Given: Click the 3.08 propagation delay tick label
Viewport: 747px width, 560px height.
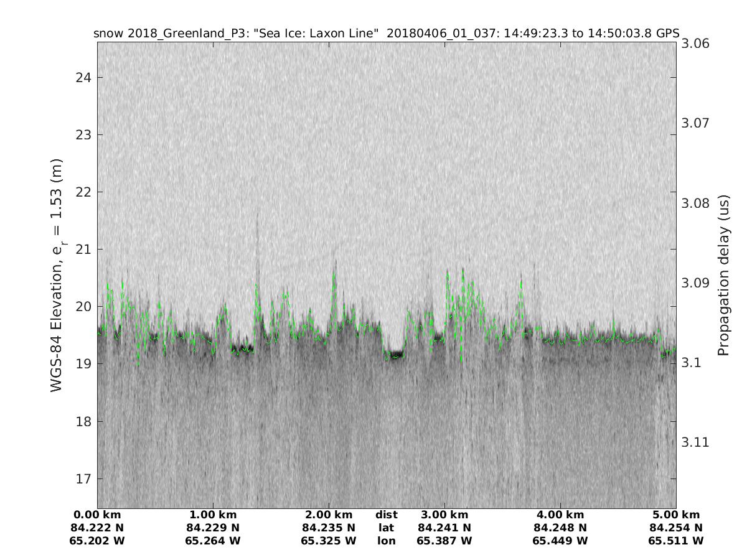Looking at the screenshot, I should point(695,203).
